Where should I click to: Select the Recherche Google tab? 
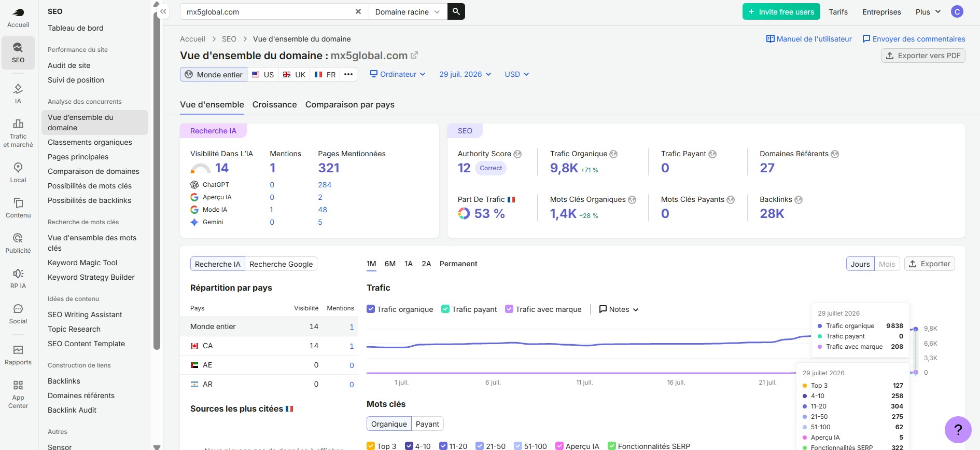point(281,264)
